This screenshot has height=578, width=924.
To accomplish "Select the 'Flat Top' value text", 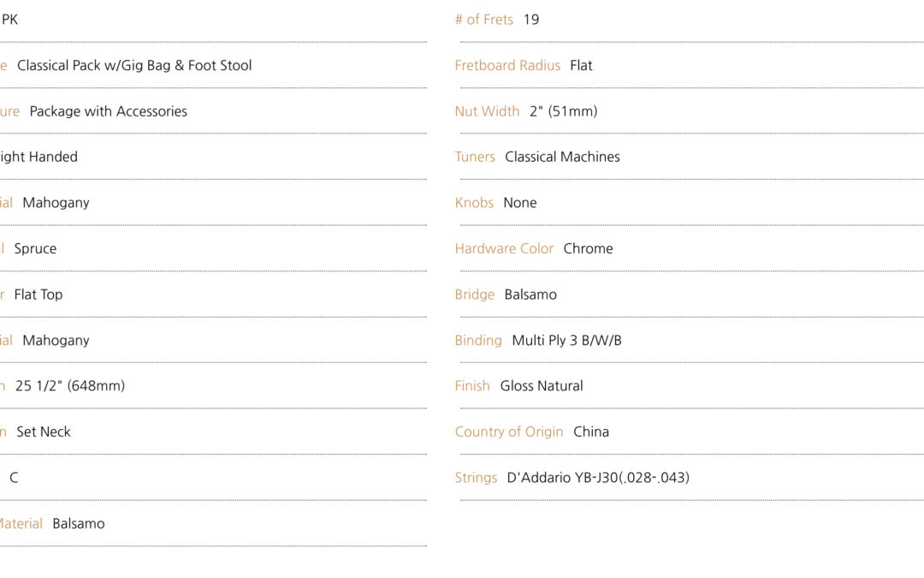I will click(38, 295).
